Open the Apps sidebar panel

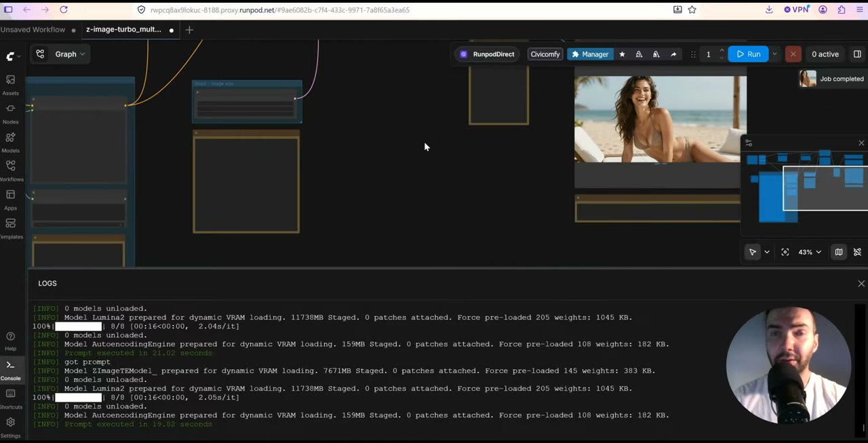click(10, 200)
